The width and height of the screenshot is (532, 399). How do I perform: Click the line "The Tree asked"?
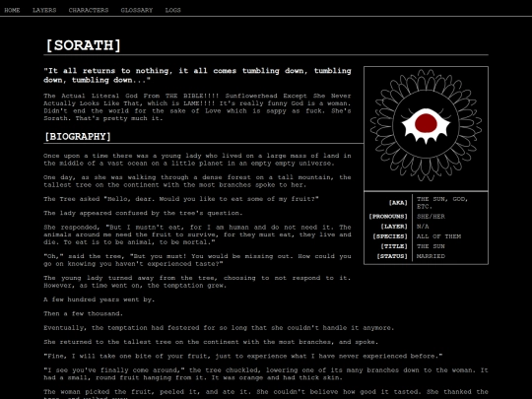pos(181,199)
